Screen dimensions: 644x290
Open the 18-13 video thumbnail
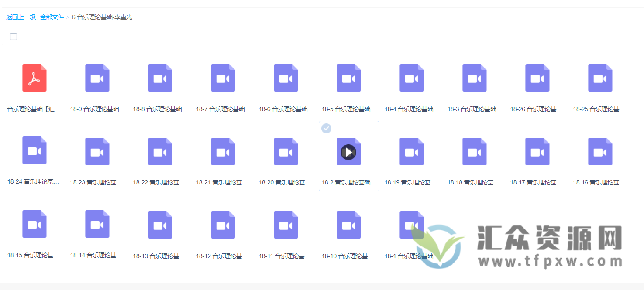click(160, 225)
